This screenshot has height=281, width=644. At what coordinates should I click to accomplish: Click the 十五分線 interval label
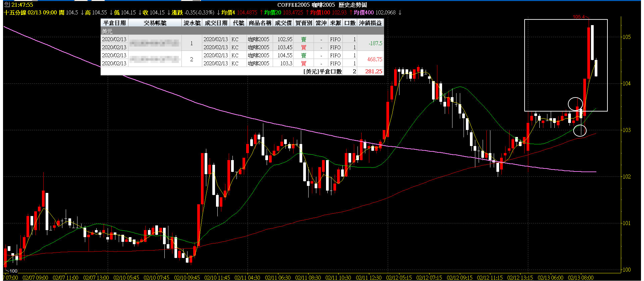point(15,12)
